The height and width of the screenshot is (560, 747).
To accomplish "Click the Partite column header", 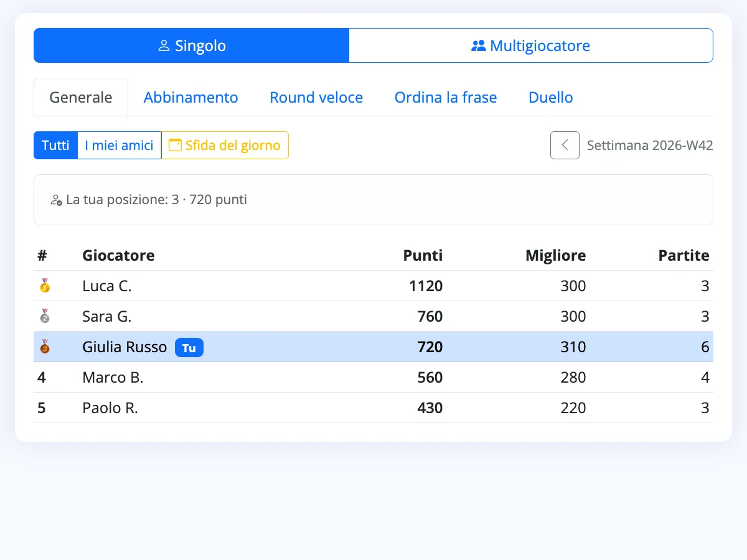I will coord(684,255).
